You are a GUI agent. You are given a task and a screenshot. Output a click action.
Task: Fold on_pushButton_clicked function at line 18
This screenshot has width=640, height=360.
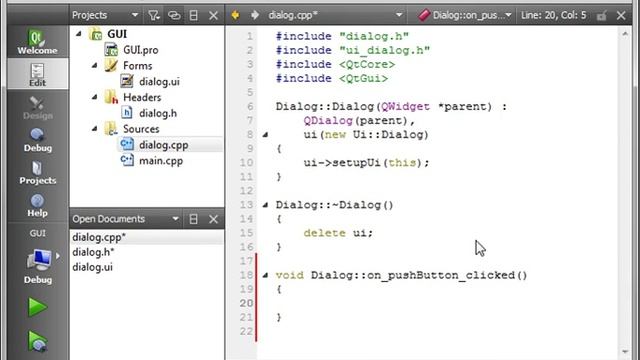[x=265, y=275]
